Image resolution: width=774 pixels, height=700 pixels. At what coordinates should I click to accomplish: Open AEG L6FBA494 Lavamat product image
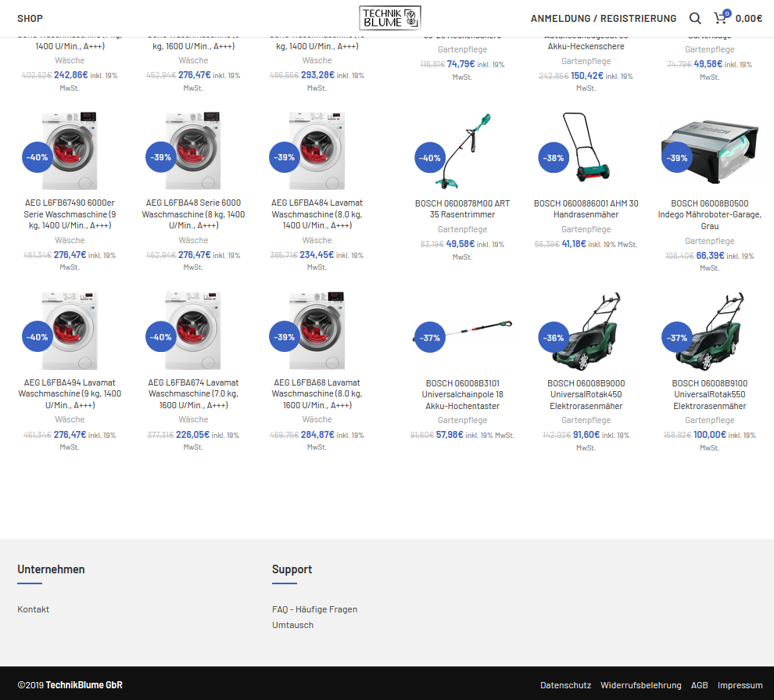coord(70,330)
